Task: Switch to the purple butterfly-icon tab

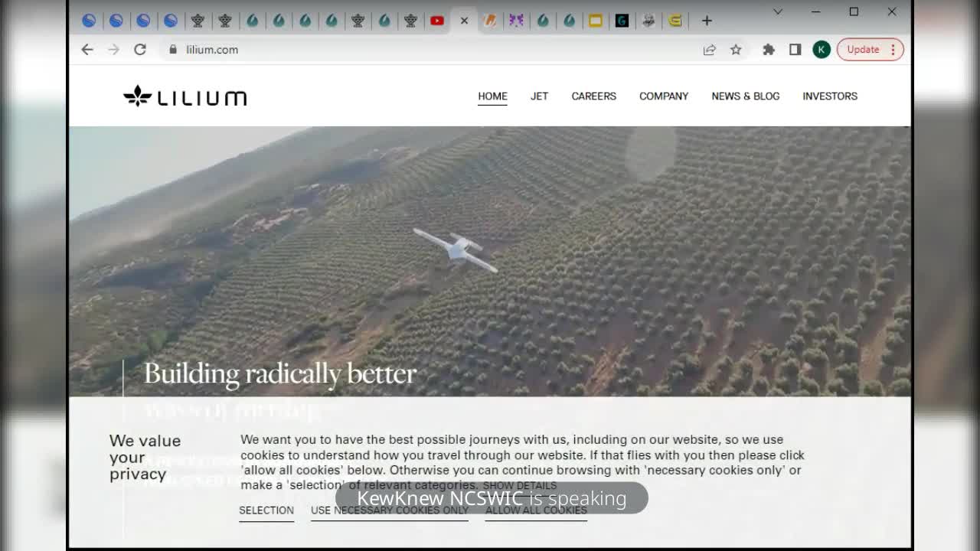Action: [x=517, y=21]
